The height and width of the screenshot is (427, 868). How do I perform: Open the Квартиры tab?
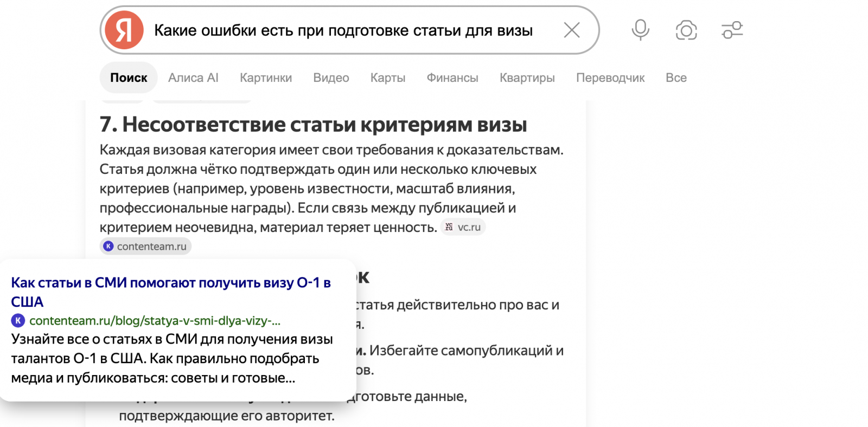[527, 77]
